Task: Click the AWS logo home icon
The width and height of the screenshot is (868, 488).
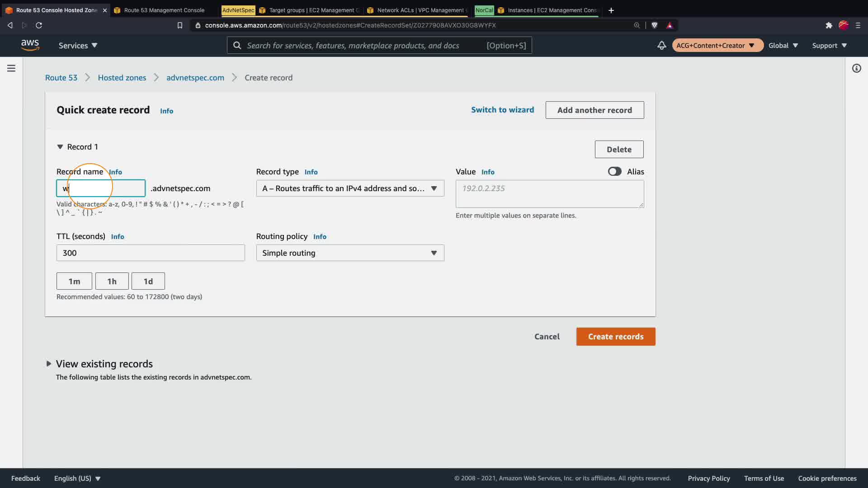Action: [30, 45]
